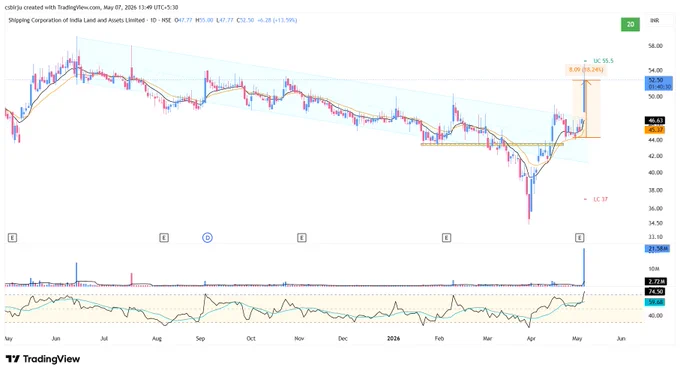Click the orange 45.37 moving average label
The width and height of the screenshot is (680, 373).
tap(655, 130)
